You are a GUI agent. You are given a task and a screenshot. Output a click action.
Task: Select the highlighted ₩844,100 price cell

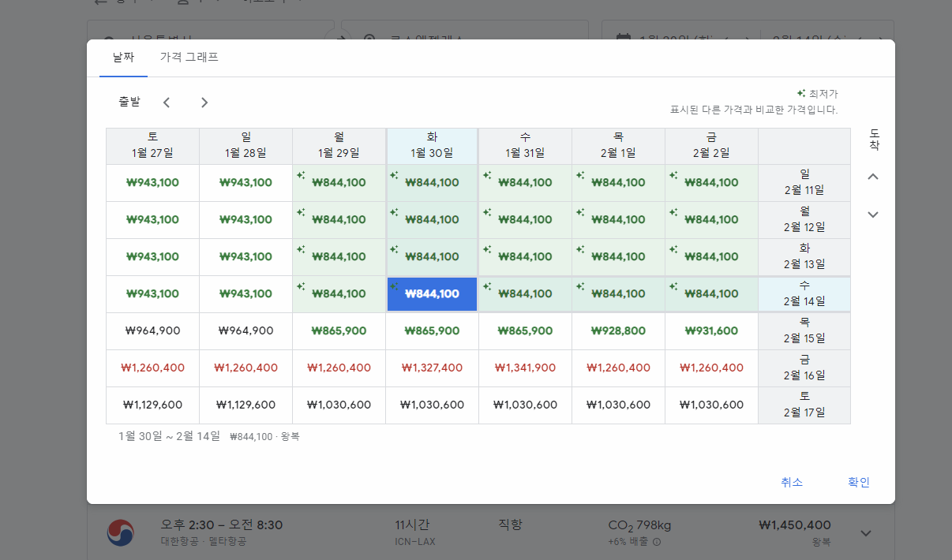pos(432,293)
